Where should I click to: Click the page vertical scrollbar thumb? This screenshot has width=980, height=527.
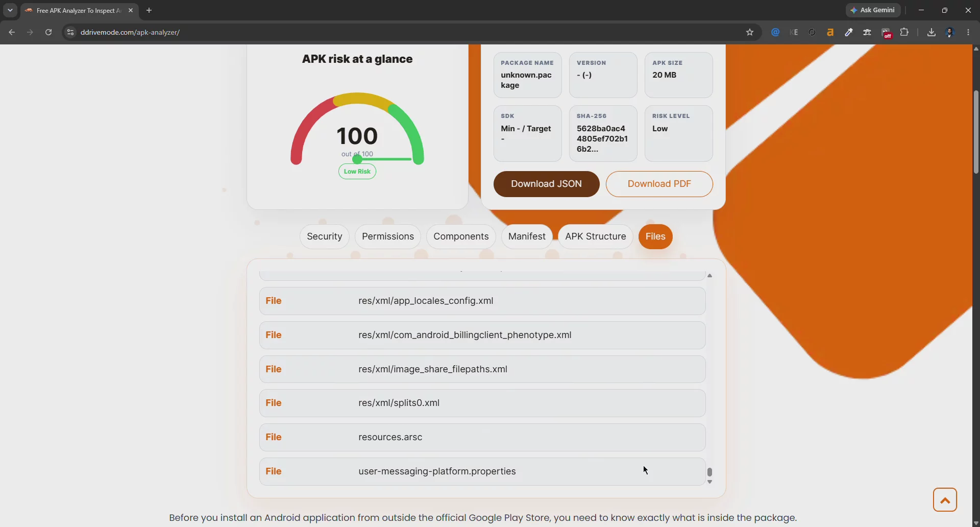(976, 132)
